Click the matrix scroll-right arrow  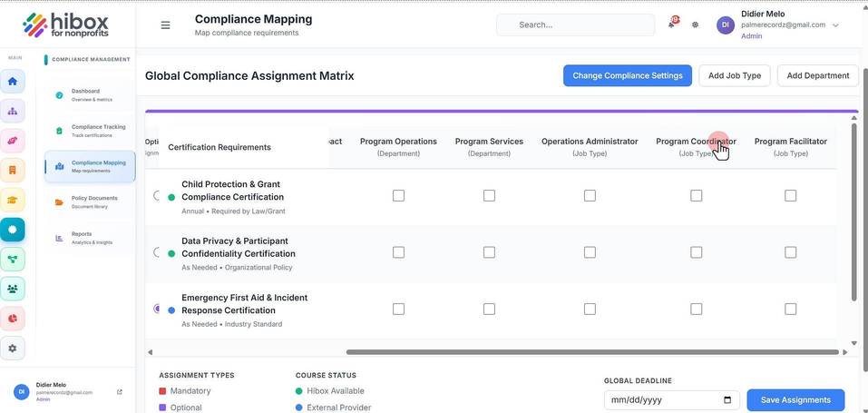pyautogui.click(x=844, y=352)
